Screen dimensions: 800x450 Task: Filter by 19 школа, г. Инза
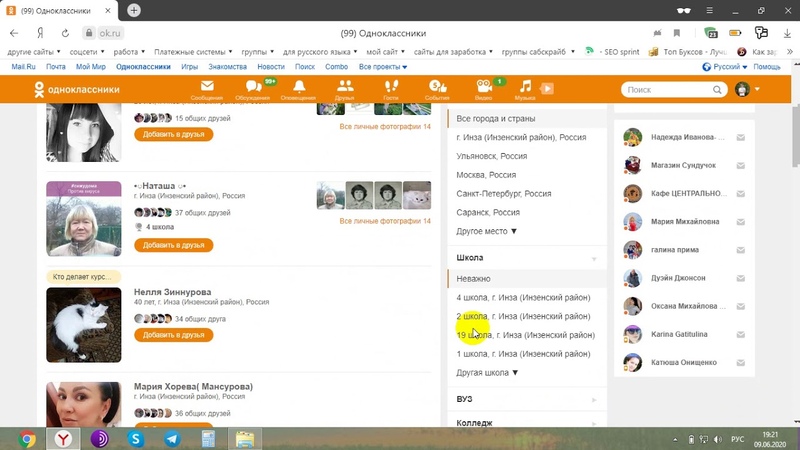(526, 335)
